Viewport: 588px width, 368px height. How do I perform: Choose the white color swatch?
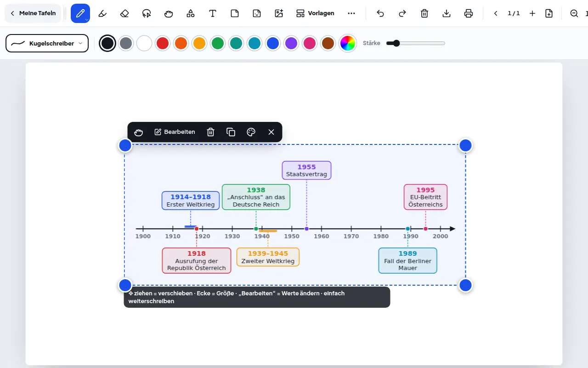(144, 43)
